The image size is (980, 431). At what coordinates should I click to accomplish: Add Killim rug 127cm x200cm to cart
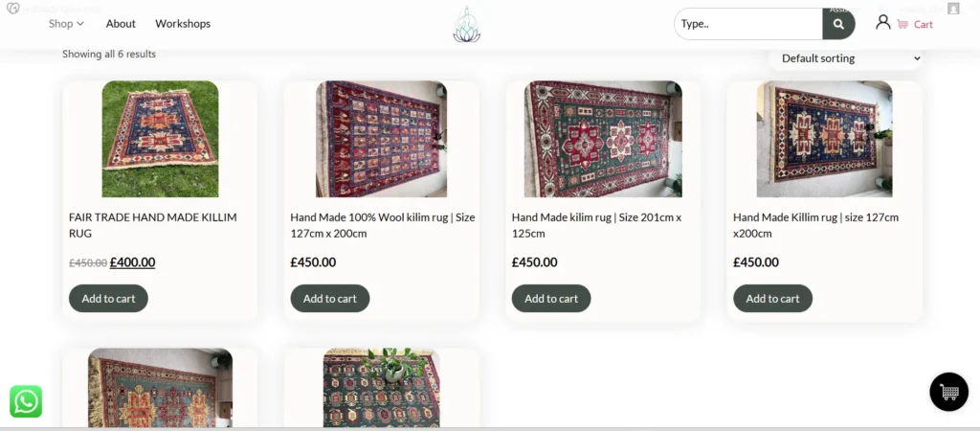(772, 298)
